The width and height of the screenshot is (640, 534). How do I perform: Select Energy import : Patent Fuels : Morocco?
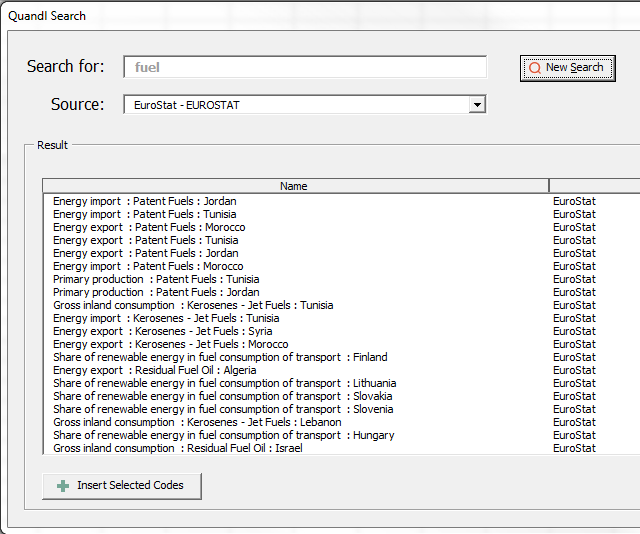(148, 267)
